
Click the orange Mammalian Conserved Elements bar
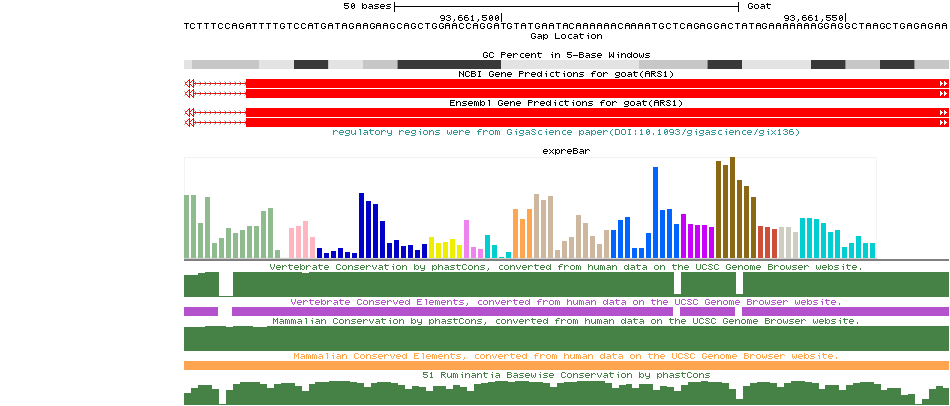[x=566, y=366]
